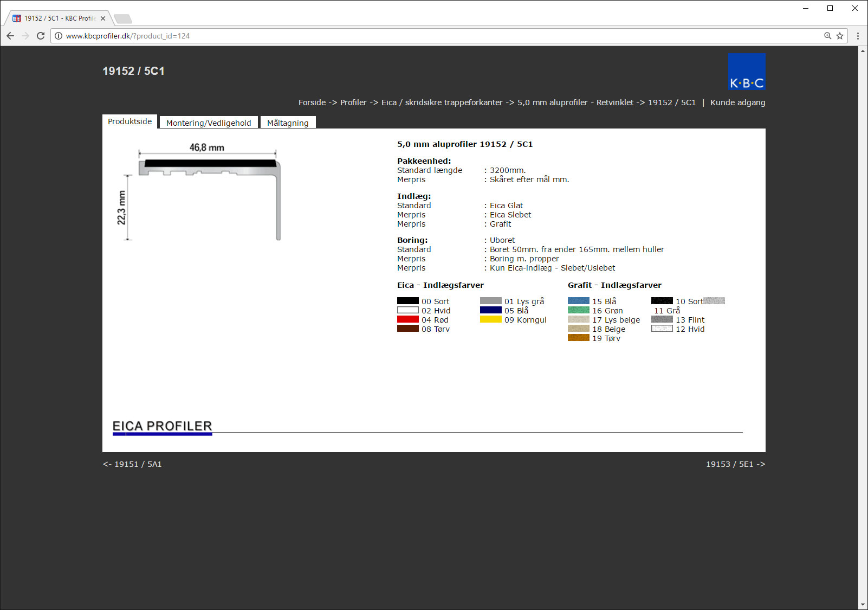
Task: Click the Grafit - Indlægsfarver heading
Action: click(x=614, y=285)
